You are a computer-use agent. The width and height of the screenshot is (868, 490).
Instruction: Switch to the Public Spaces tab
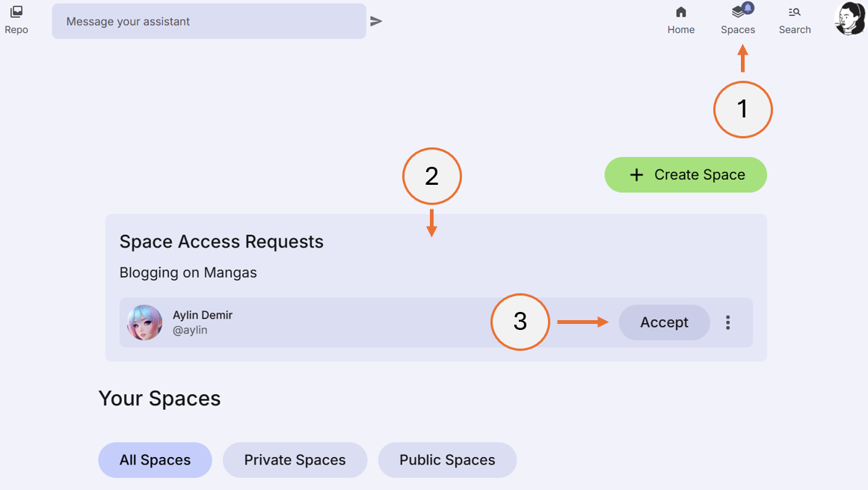[x=447, y=460]
